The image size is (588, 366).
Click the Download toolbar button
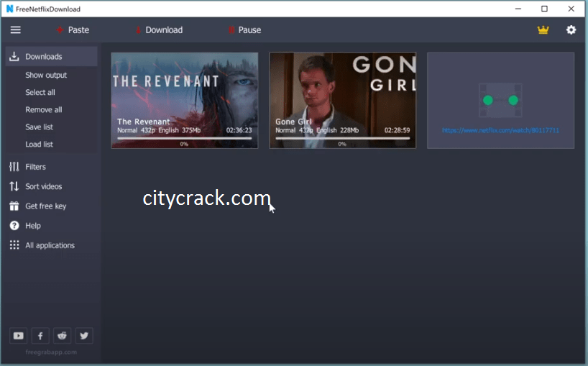[159, 30]
